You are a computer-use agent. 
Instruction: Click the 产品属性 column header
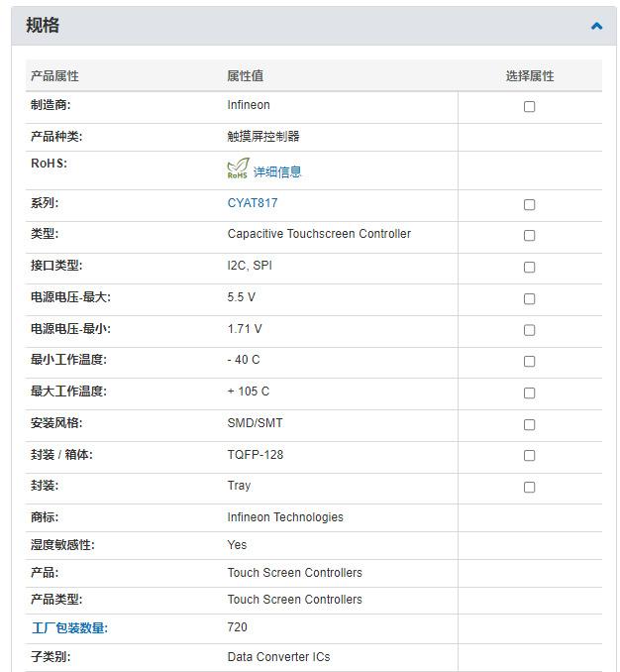click(54, 76)
